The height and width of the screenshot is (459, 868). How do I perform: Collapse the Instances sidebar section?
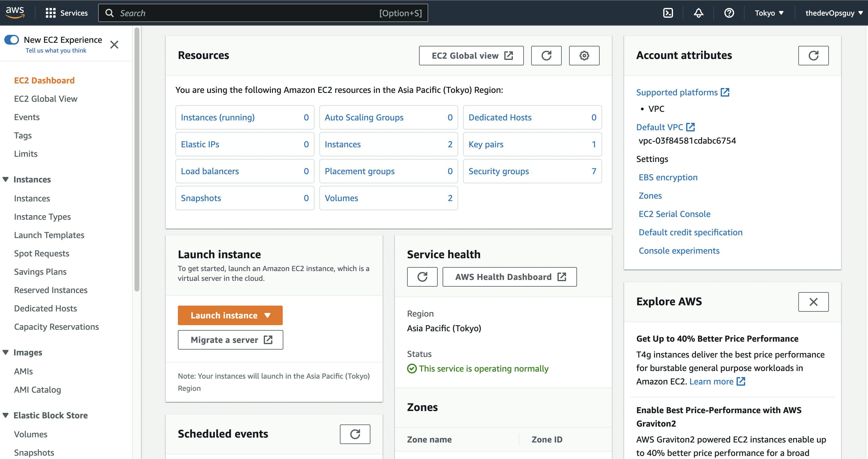click(6, 179)
